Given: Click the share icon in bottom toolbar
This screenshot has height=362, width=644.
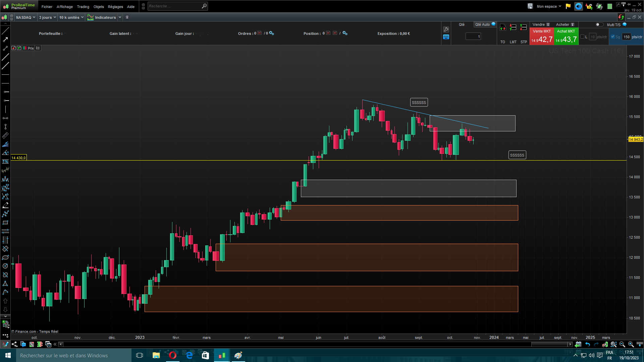Looking at the screenshot, I should [x=14, y=344].
